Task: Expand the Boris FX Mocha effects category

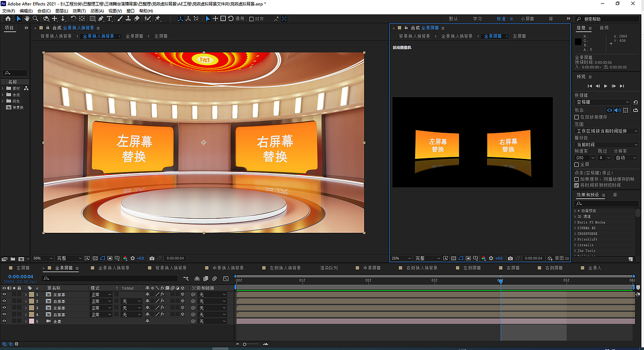Action: click(576, 222)
